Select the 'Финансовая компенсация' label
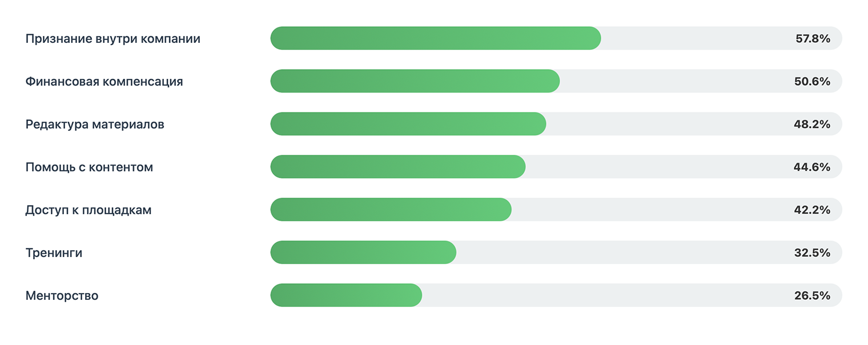868x345 pixels. (x=105, y=81)
